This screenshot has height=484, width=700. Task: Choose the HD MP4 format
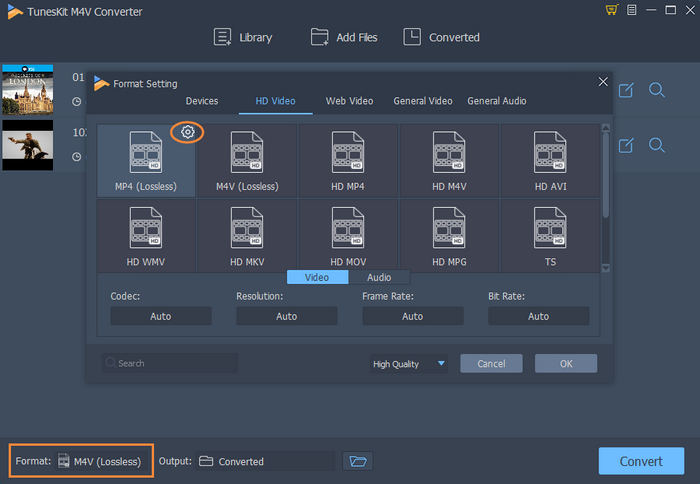[348, 161]
